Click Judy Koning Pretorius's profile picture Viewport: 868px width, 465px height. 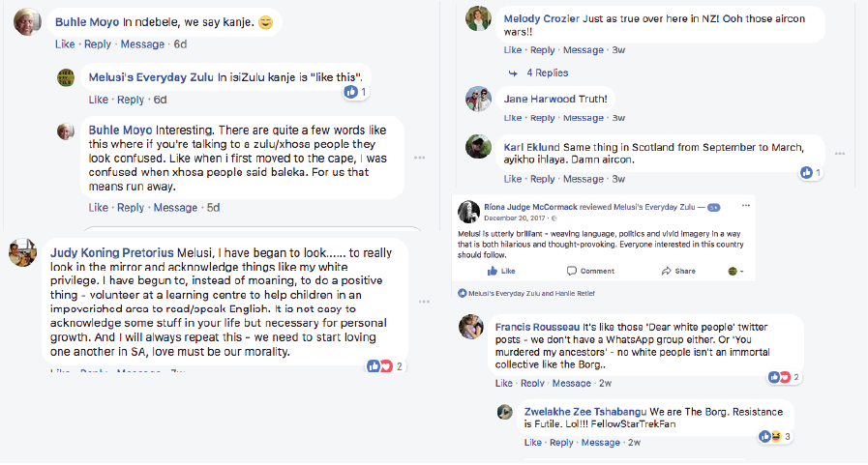(23, 254)
